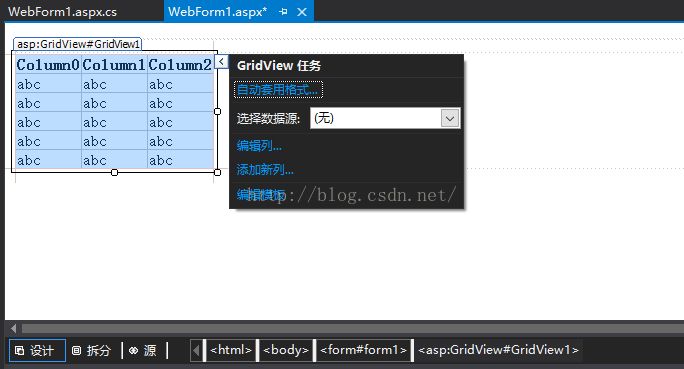This screenshot has width=684, height=369.
Task: Open the data source dropdown arrow
Action: 450,118
